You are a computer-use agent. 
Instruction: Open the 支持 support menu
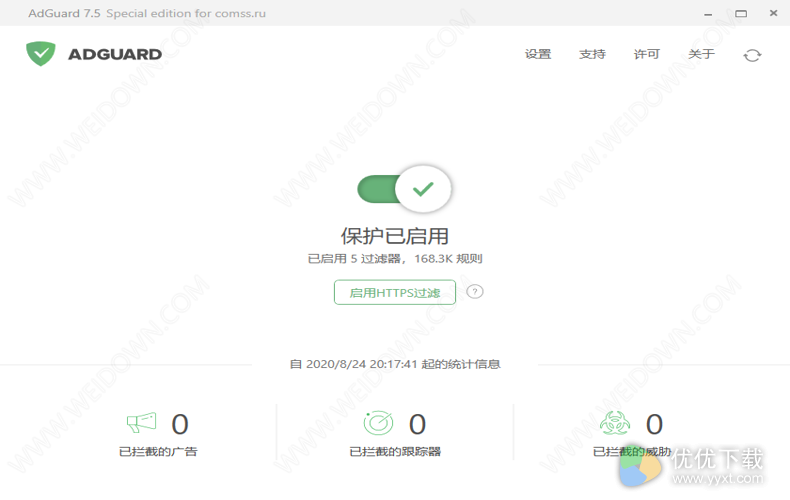592,54
